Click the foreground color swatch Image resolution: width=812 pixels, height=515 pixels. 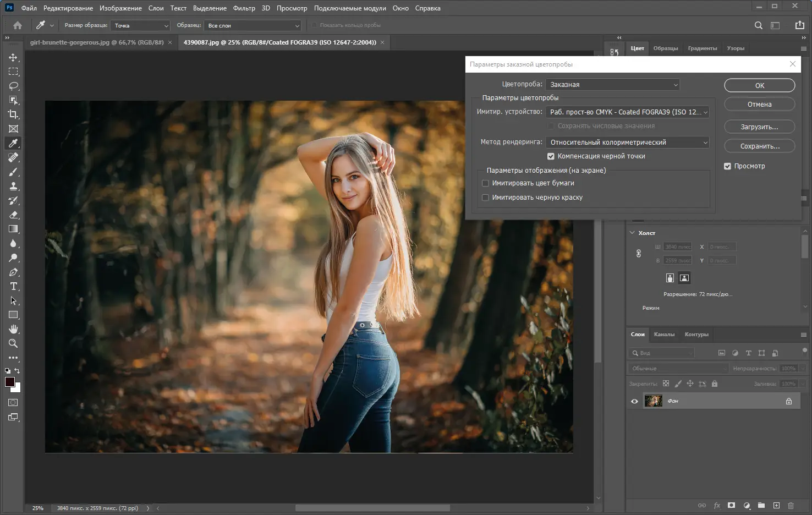point(9,382)
